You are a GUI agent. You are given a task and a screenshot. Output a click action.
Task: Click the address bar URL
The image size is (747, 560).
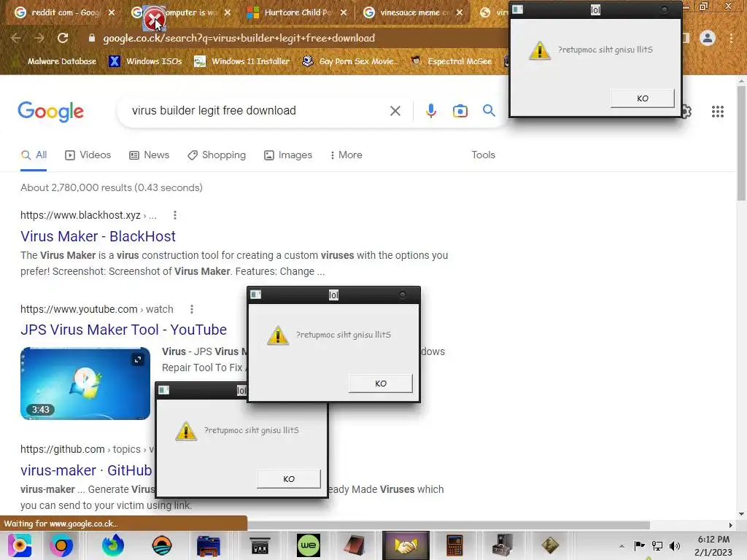[239, 38]
